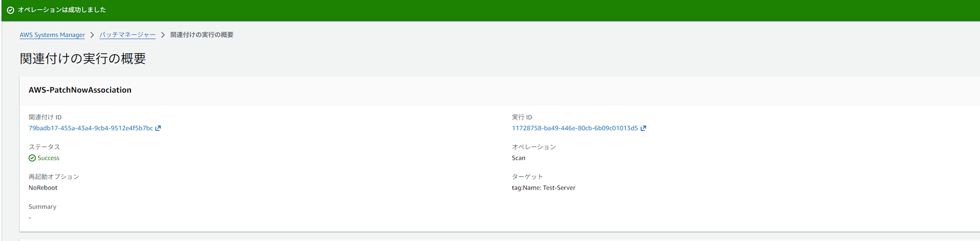980x241 pixels.
Task: Click the オペレーションは成功しました banner message
Action: [x=62, y=10]
